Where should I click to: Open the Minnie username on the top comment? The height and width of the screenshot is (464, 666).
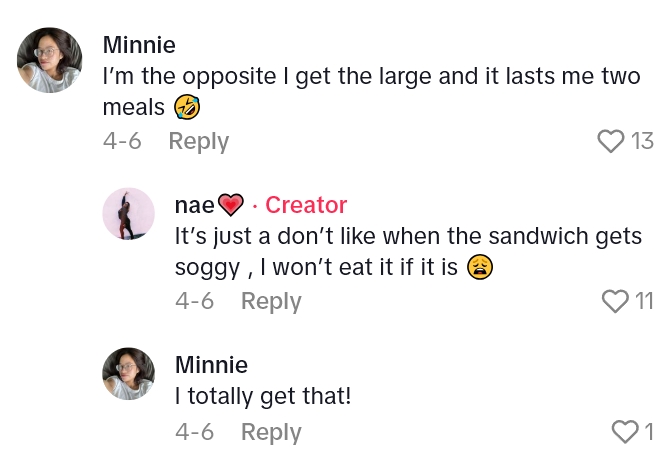(x=139, y=45)
